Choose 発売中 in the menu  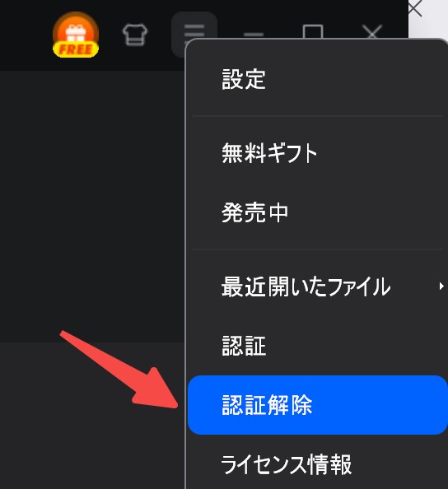pyautogui.click(x=318, y=212)
